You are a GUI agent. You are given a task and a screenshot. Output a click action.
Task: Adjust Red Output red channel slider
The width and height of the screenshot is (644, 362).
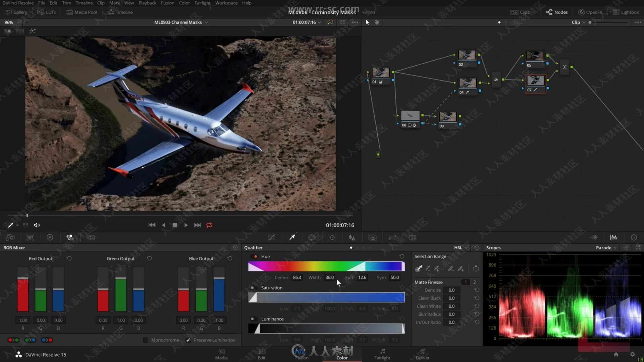point(23,289)
